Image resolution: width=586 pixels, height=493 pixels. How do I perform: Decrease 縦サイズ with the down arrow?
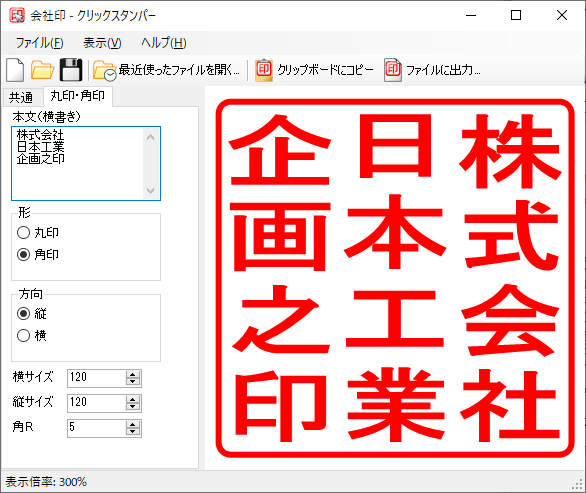click(x=133, y=407)
